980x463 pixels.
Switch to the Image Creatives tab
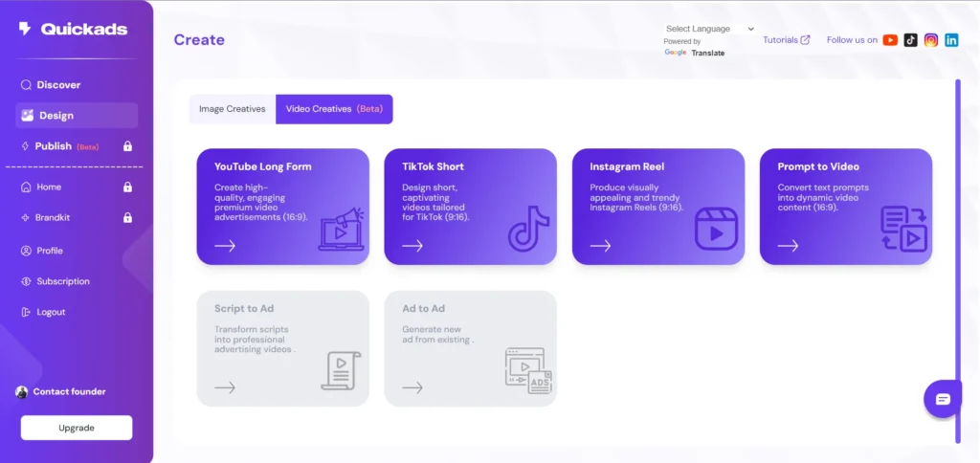233,109
